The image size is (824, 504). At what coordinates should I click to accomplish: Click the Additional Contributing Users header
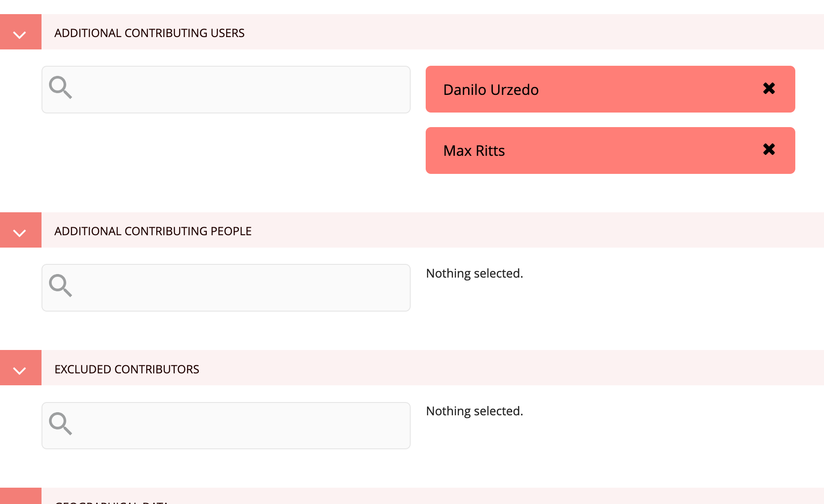pyautogui.click(x=149, y=32)
